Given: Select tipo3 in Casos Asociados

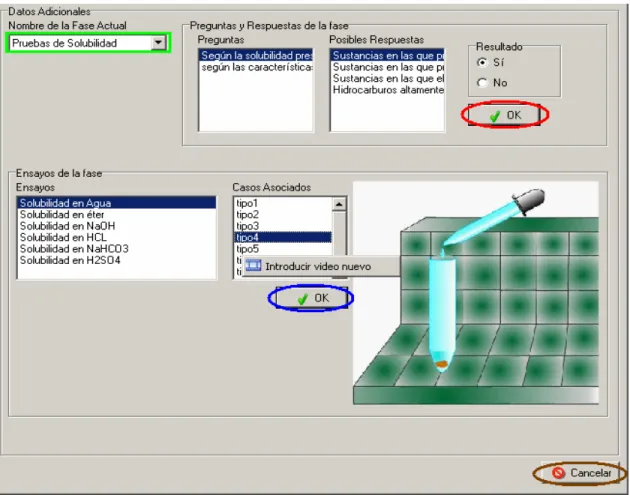Looking at the screenshot, I should (x=283, y=226).
